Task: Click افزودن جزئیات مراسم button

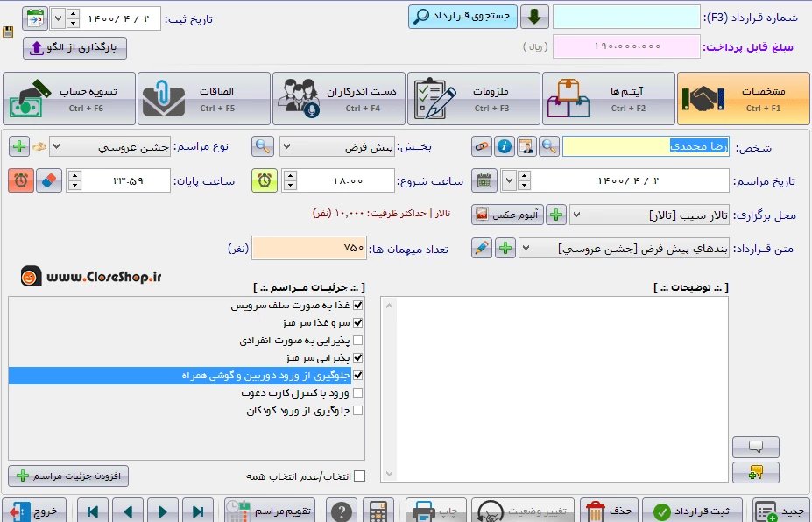Action: (68, 476)
